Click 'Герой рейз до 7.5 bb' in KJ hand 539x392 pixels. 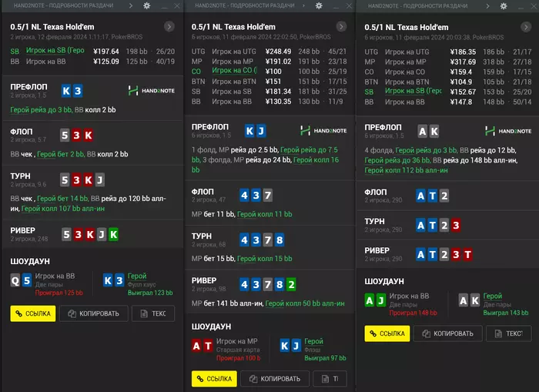[309, 150]
